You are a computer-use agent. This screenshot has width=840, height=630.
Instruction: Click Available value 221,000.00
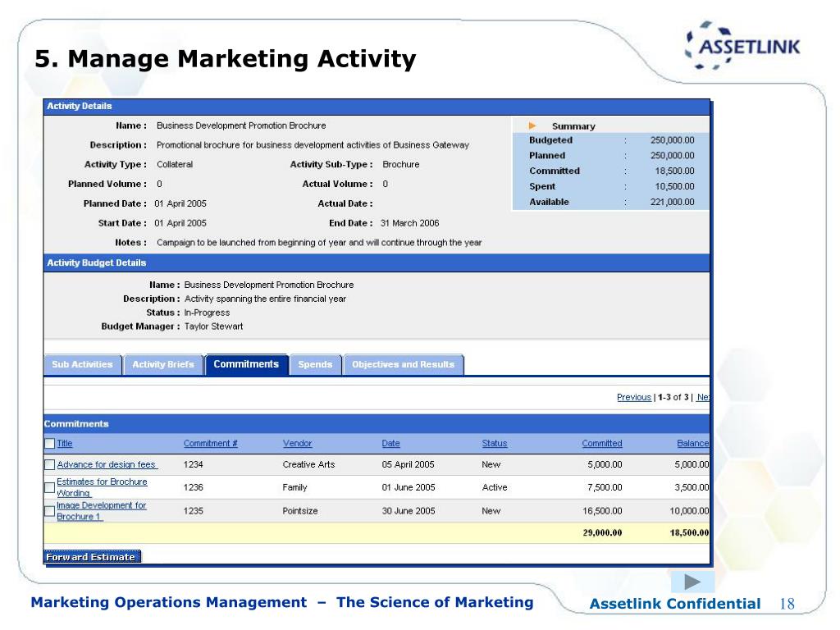[673, 202]
